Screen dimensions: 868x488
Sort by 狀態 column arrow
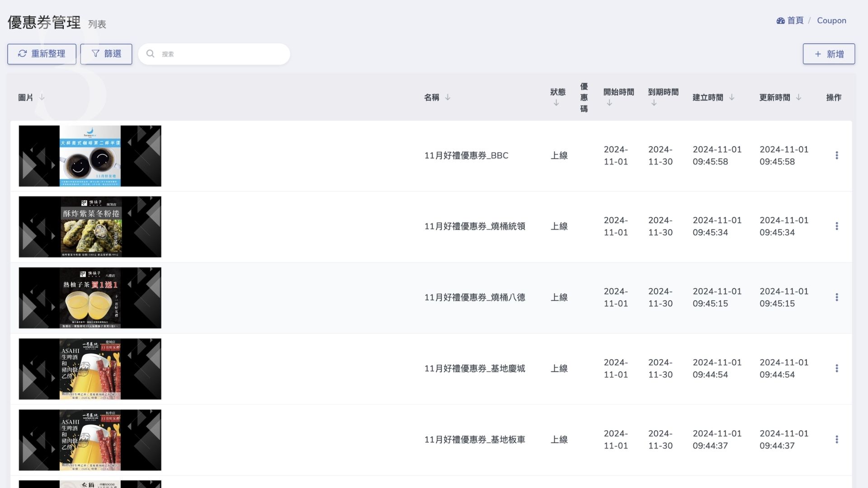[556, 103]
